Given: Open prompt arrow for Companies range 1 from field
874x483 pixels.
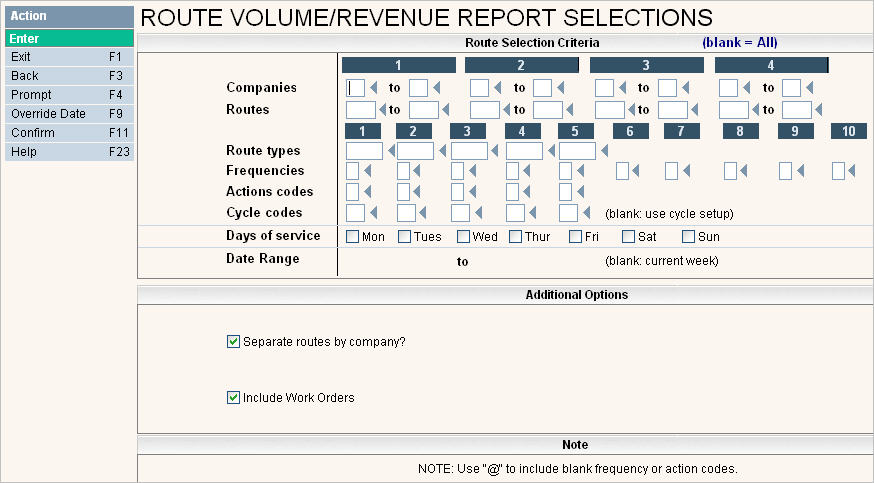Looking at the screenshot, I should click(x=373, y=87).
